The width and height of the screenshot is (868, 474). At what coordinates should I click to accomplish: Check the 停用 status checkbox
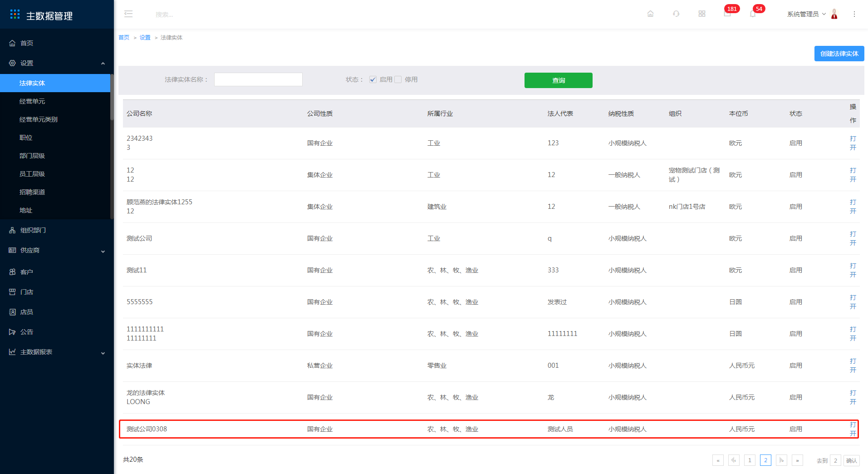[398, 79]
